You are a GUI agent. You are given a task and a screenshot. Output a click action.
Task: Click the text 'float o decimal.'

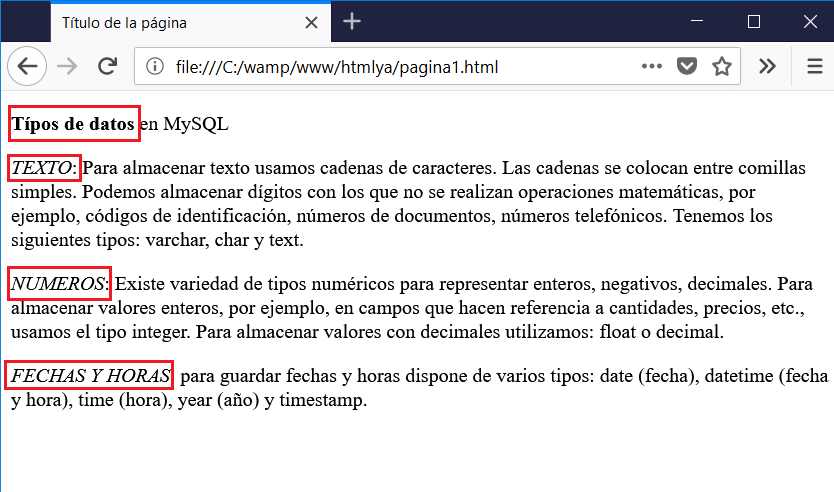(662, 332)
